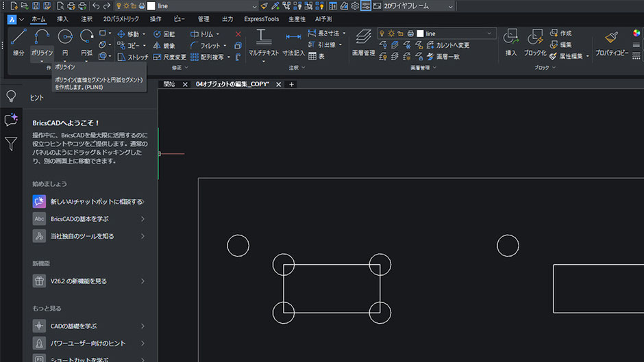
Task: Toggle lightbulb icon in top toolbar layer control
Action: (x=119, y=5)
